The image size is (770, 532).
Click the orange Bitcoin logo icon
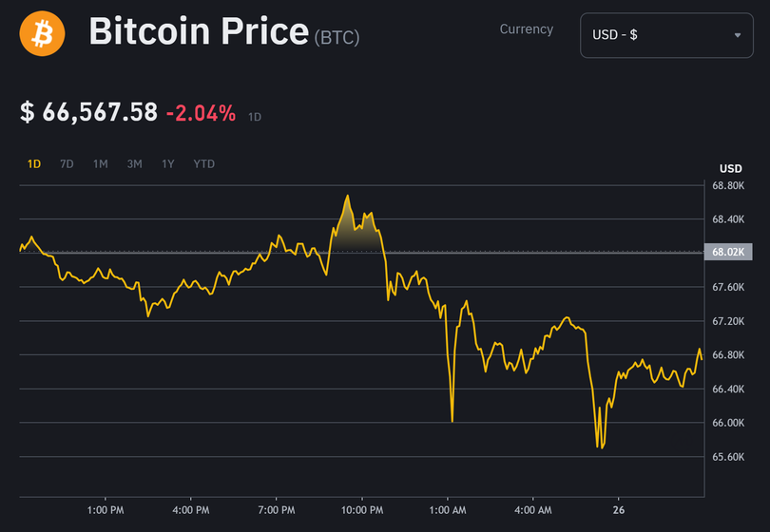coord(42,33)
